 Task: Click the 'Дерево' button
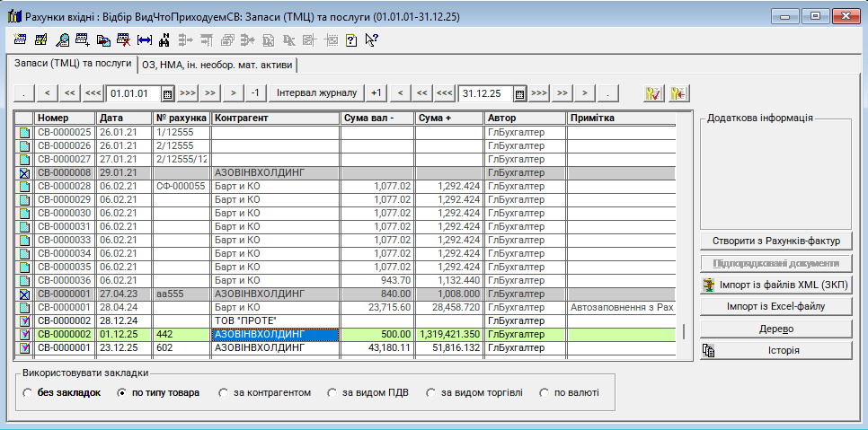pos(775,329)
